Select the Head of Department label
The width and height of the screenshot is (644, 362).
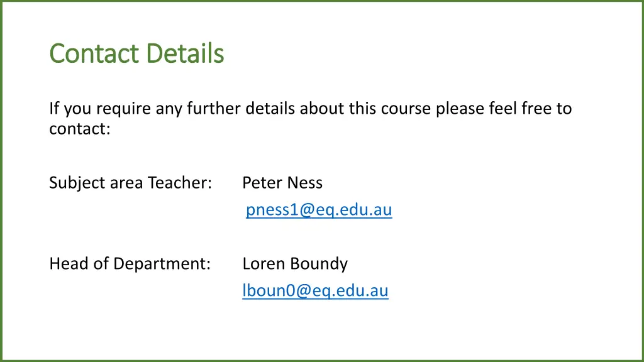pyautogui.click(x=130, y=263)
